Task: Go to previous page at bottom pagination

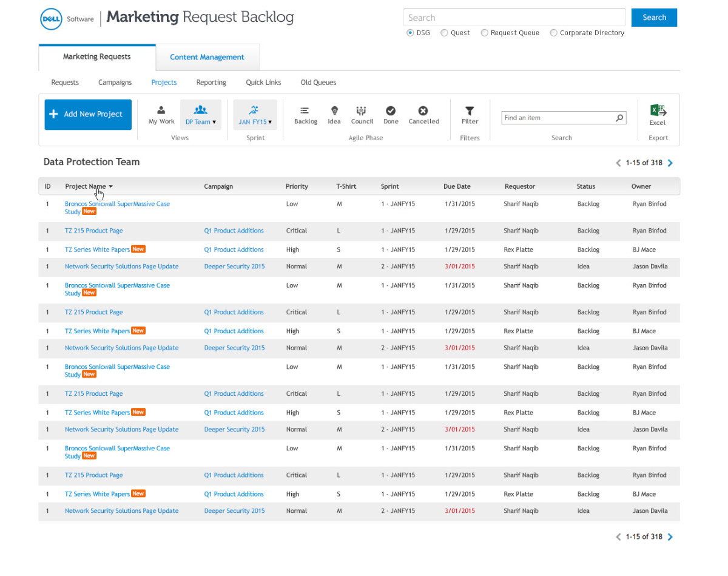Action: point(618,537)
